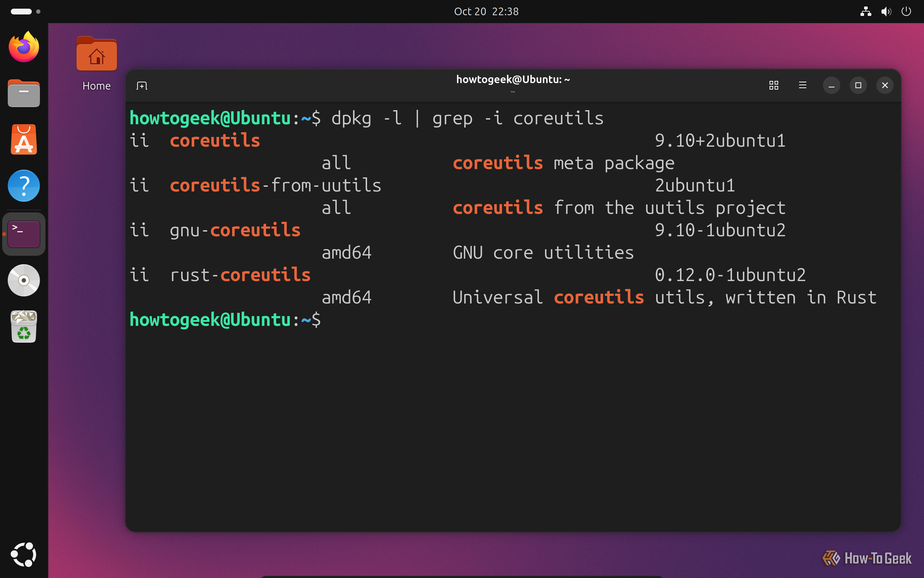Click the version '9.10+2ubuntu1'
The image size is (924, 578).
[x=720, y=141]
